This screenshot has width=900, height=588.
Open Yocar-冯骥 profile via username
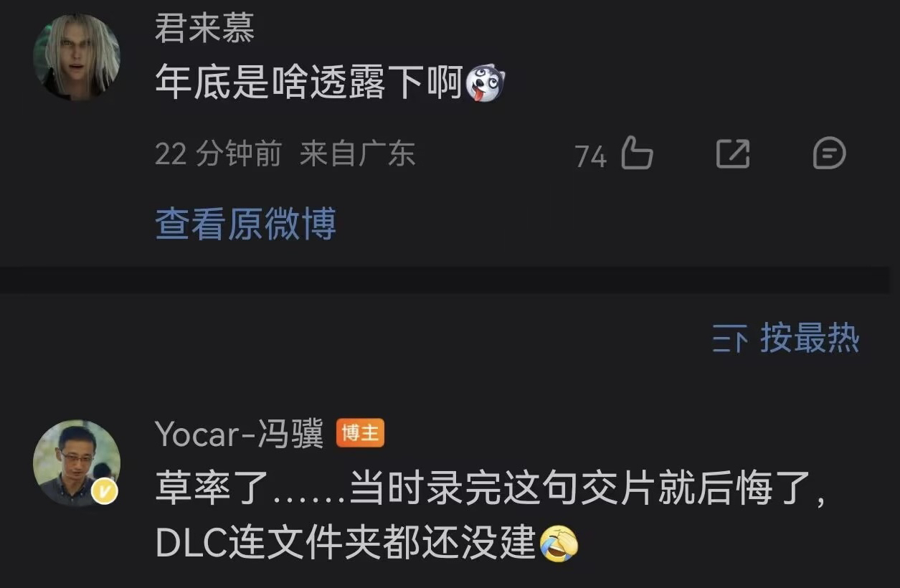tap(240, 435)
